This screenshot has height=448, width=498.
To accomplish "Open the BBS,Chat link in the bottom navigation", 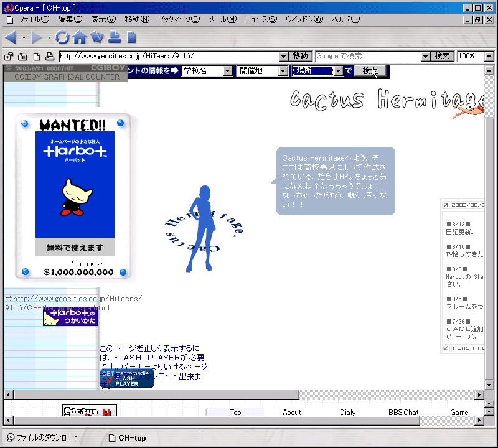I will 403,412.
